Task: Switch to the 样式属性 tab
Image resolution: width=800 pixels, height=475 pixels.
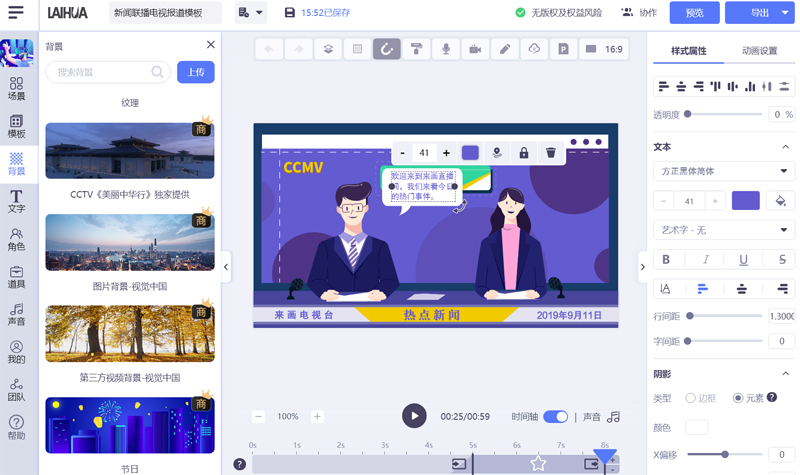Action: click(688, 51)
